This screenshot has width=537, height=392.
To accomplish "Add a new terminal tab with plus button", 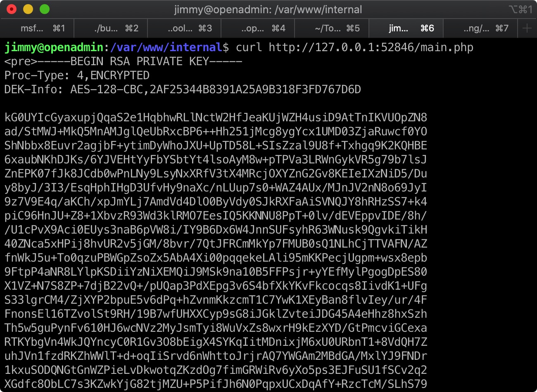I will click(527, 28).
